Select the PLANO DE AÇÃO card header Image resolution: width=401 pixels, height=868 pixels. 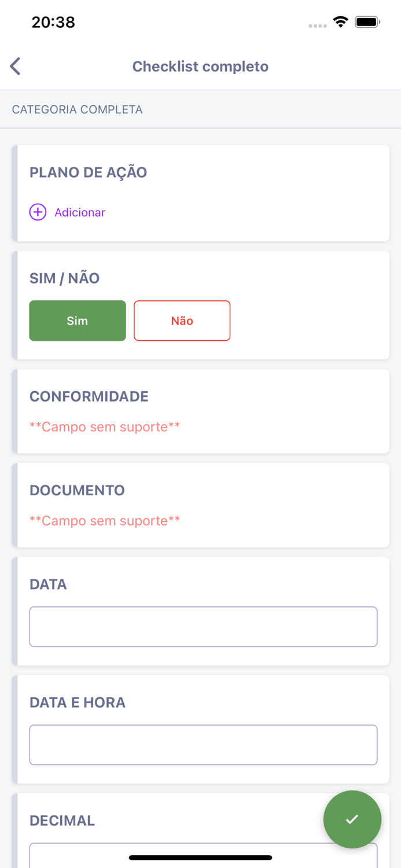[x=88, y=172]
